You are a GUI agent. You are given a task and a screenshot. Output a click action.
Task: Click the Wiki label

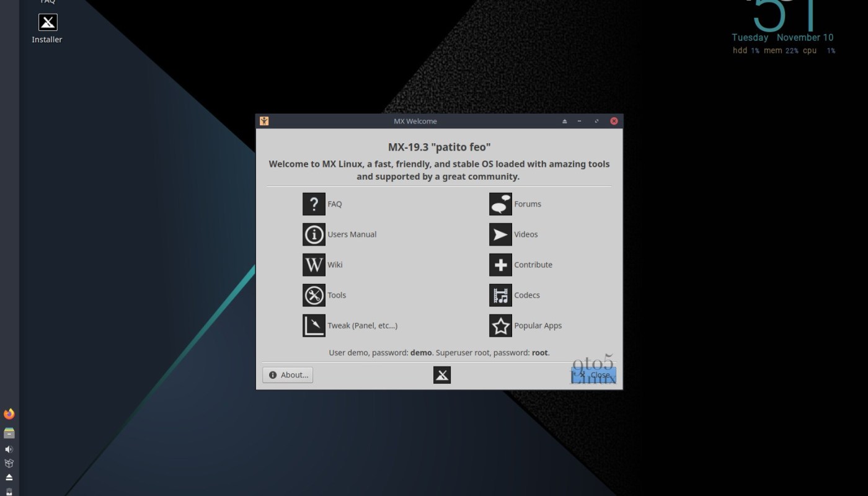click(x=335, y=265)
